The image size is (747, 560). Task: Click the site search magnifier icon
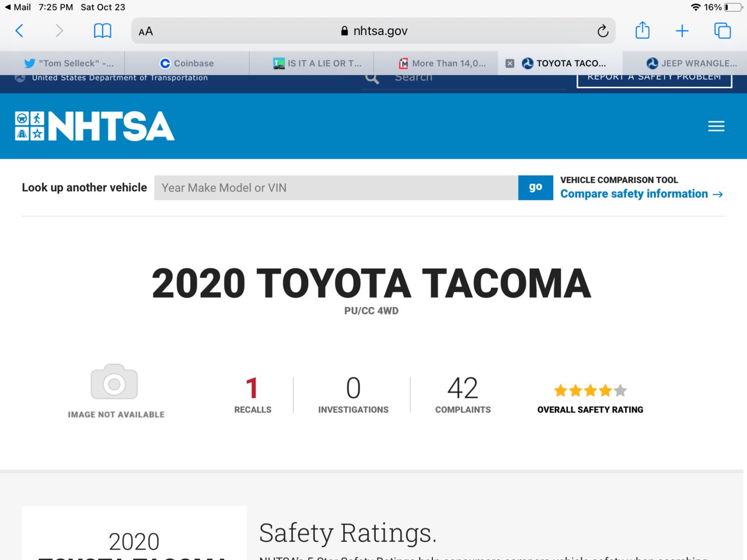[x=372, y=78]
